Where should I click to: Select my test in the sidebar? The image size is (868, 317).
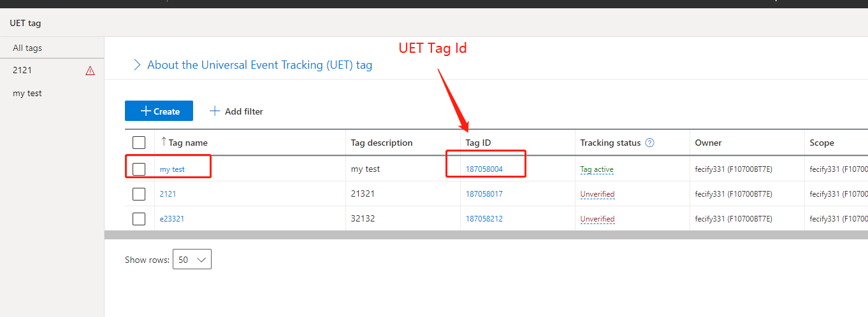point(27,93)
